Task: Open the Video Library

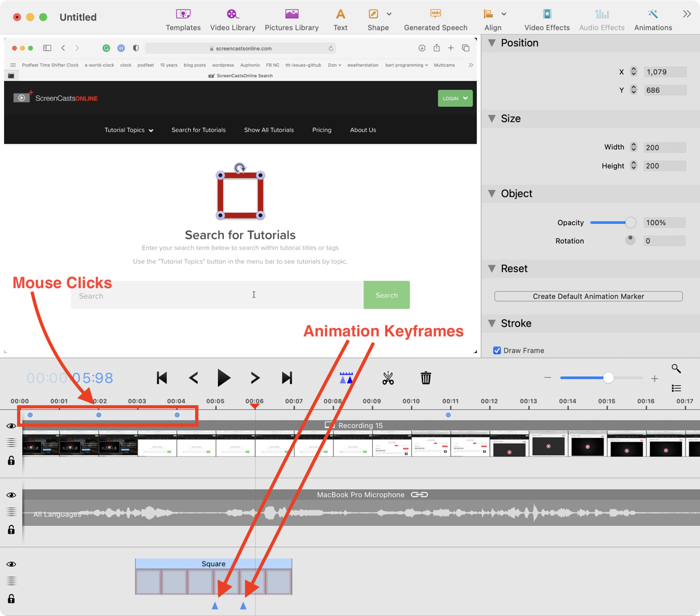Action: pos(233,19)
